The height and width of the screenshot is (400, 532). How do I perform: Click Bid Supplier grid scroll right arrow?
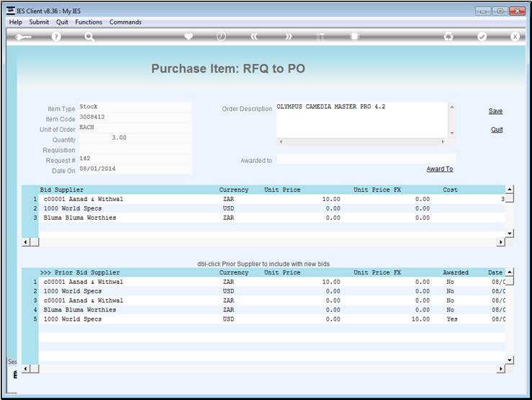(x=501, y=242)
